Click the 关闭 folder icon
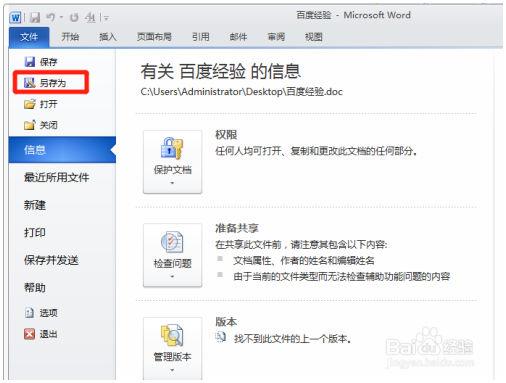Image resolution: width=506 pixels, height=383 pixels. [x=30, y=125]
